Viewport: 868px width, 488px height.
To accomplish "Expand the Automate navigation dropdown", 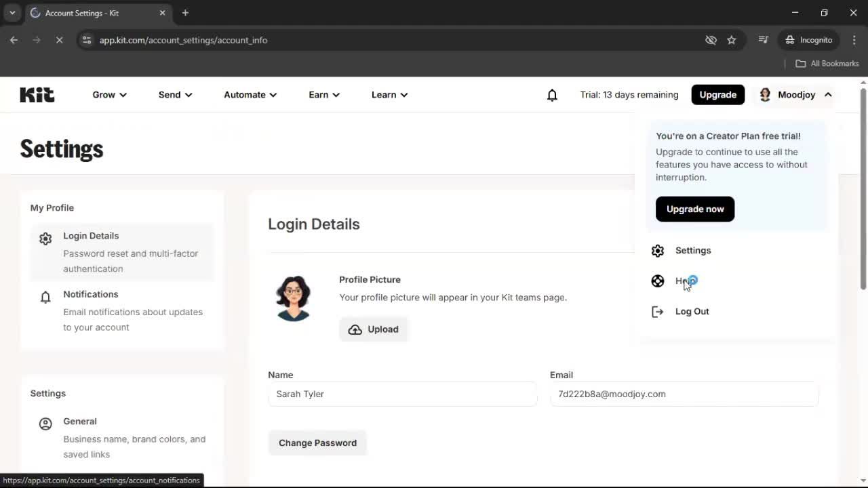I will click(x=250, y=95).
